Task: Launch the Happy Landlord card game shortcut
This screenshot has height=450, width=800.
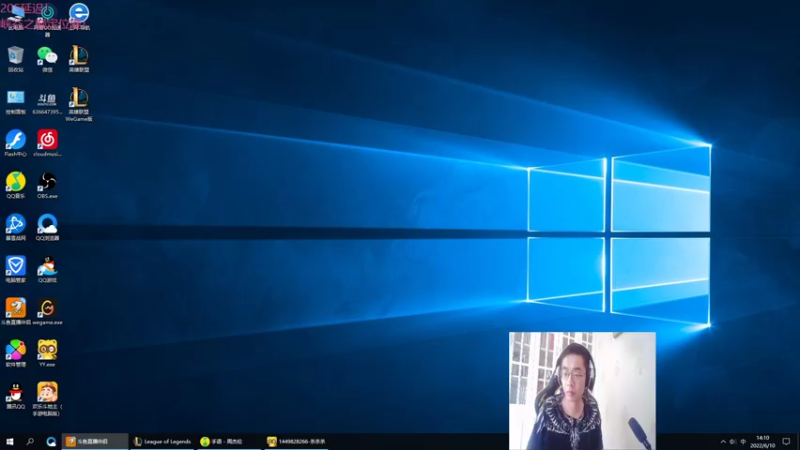Action: (x=47, y=399)
